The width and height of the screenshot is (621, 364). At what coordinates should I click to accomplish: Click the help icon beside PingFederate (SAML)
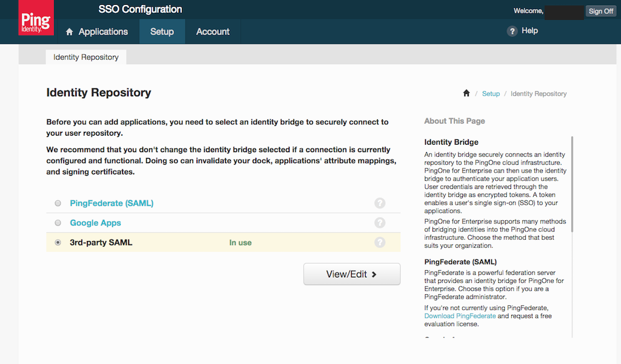[380, 203]
